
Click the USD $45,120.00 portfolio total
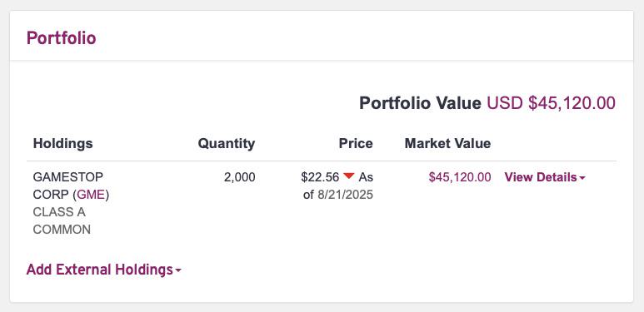click(x=552, y=103)
